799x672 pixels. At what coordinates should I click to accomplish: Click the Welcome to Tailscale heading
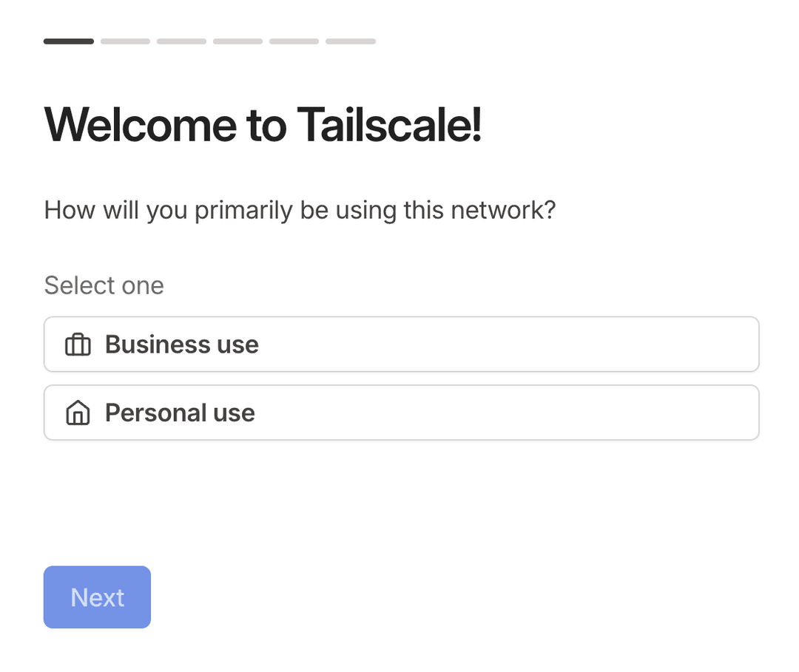click(x=263, y=125)
